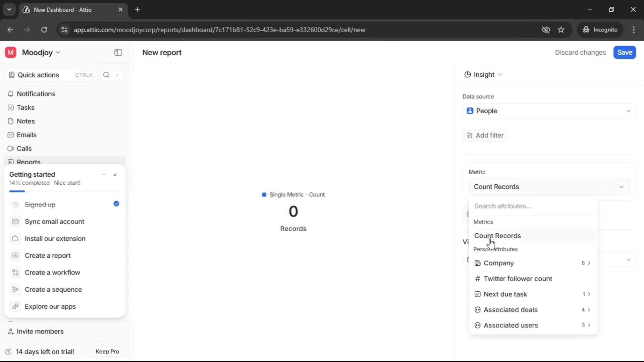Open search via the magnifier icon
The height and width of the screenshot is (362, 644).
coord(106,75)
